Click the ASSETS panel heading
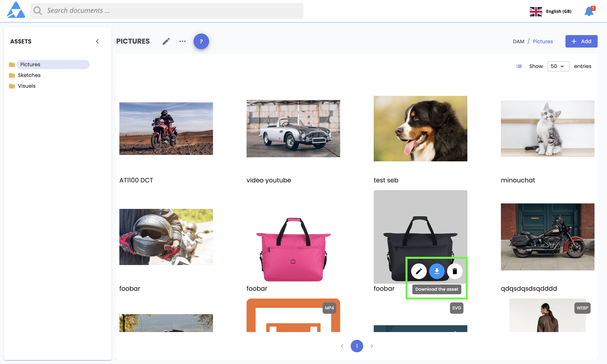 21,42
